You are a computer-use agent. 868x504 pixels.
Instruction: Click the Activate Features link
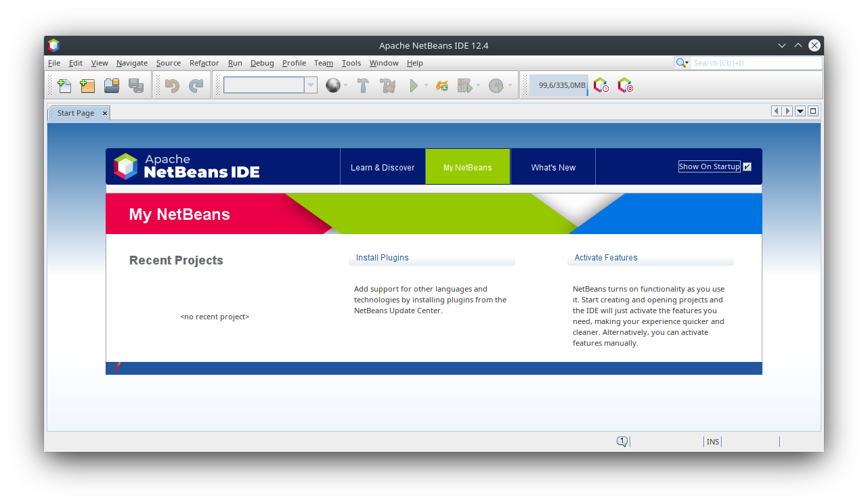pos(606,258)
